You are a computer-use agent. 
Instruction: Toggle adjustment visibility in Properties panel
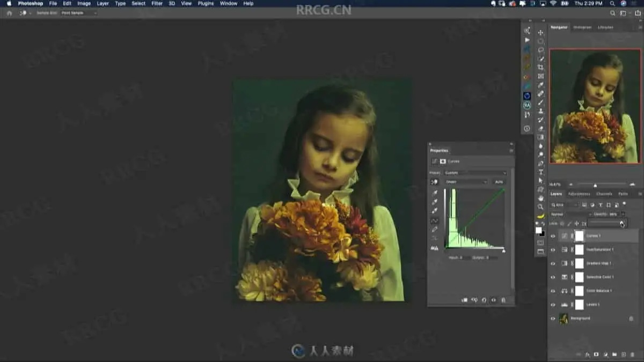coord(494,300)
